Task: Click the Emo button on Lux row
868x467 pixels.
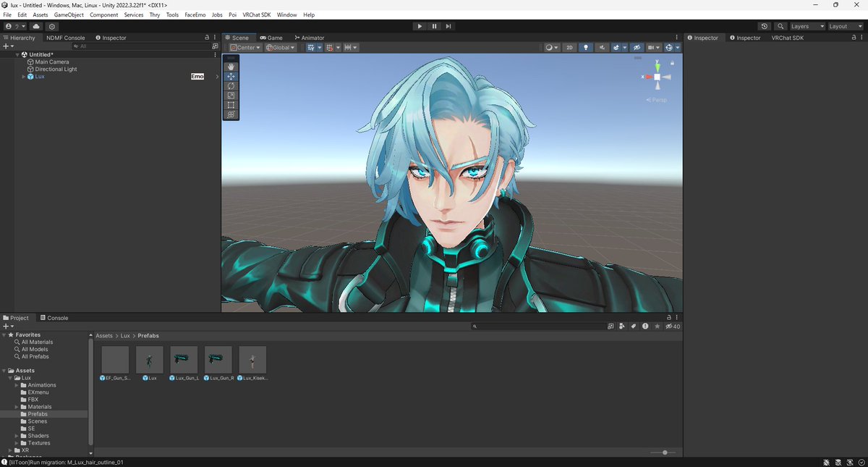Action: (x=197, y=76)
